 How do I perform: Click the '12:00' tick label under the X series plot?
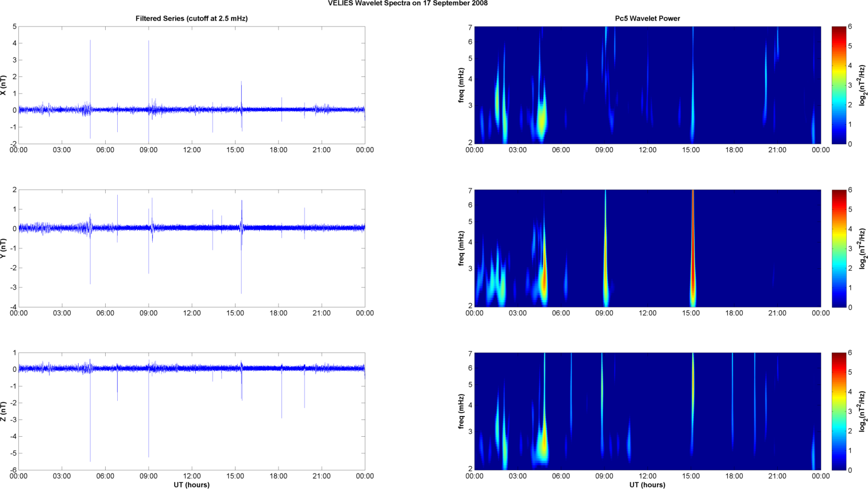point(192,150)
